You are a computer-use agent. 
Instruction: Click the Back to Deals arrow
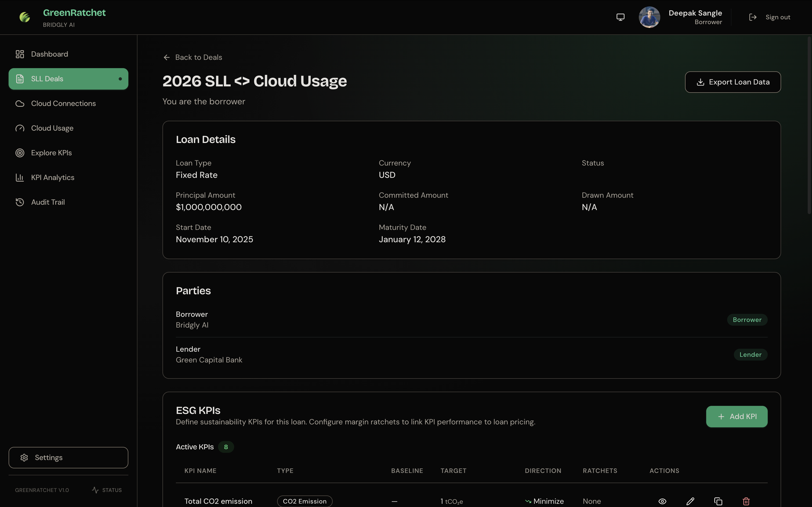point(167,57)
